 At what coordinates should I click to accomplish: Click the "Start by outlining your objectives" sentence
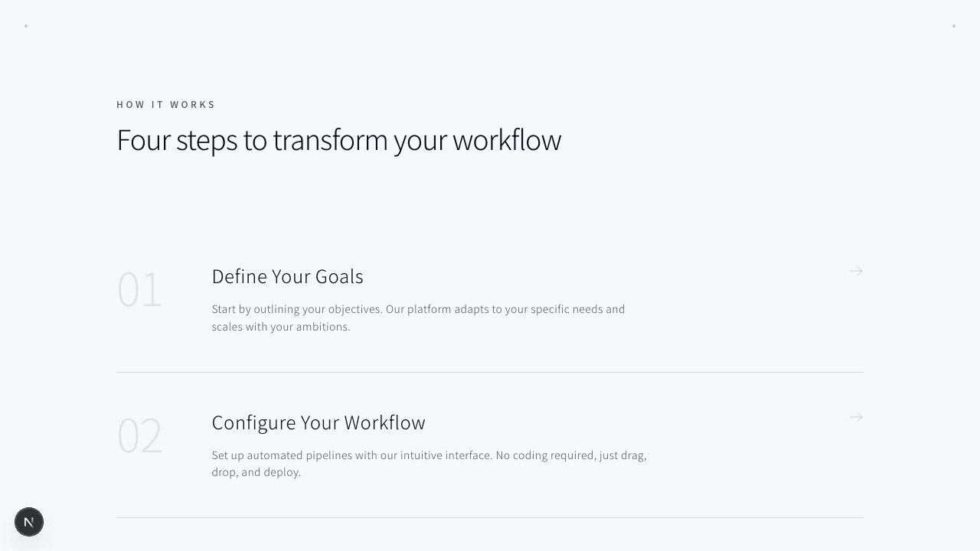[297, 309]
